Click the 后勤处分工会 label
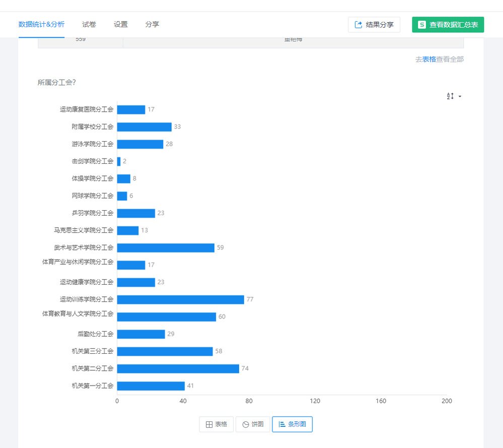The image size is (503, 448). (x=95, y=334)
